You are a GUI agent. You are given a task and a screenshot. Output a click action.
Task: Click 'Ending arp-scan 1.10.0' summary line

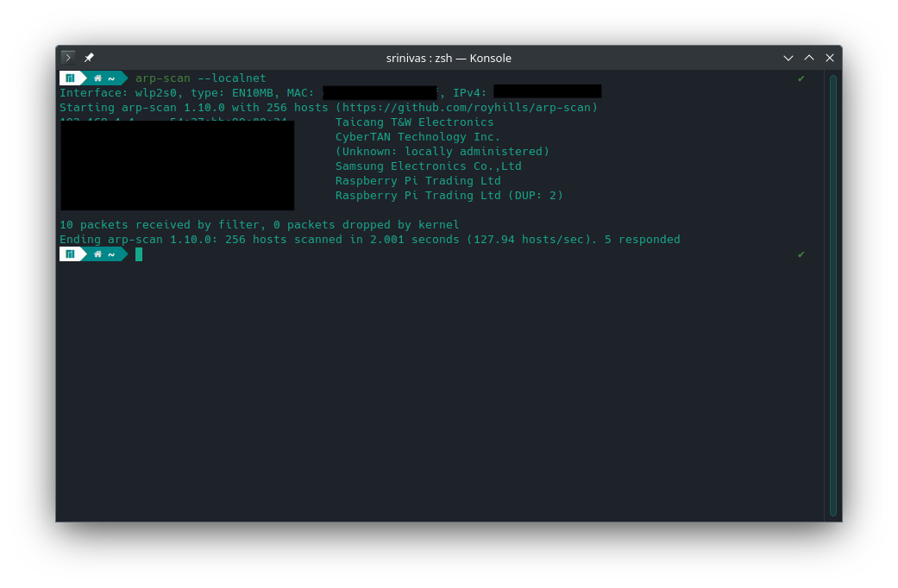[x=370, y=240]
